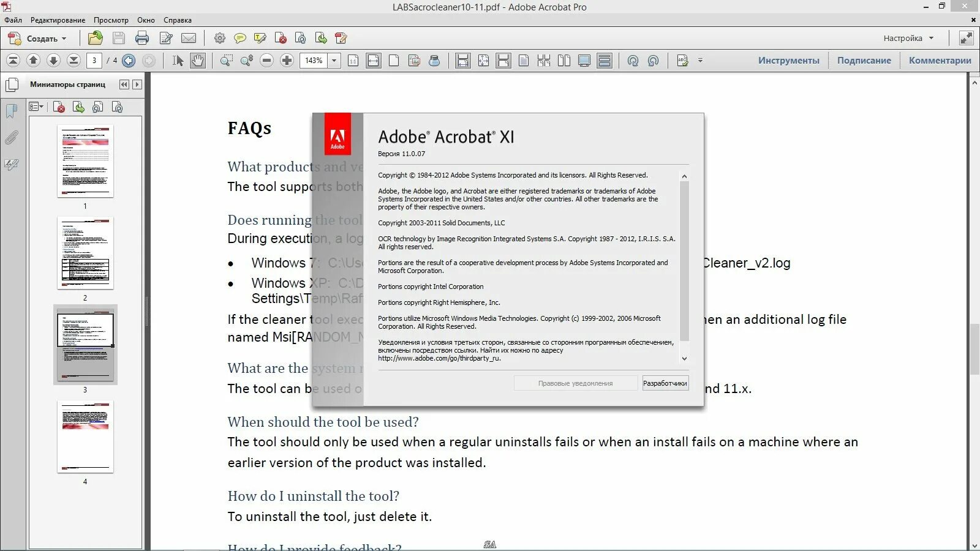This screenshot has height=551, width=980.
Task: Open the Комментарии pane
Action: [x=940, y=60]
